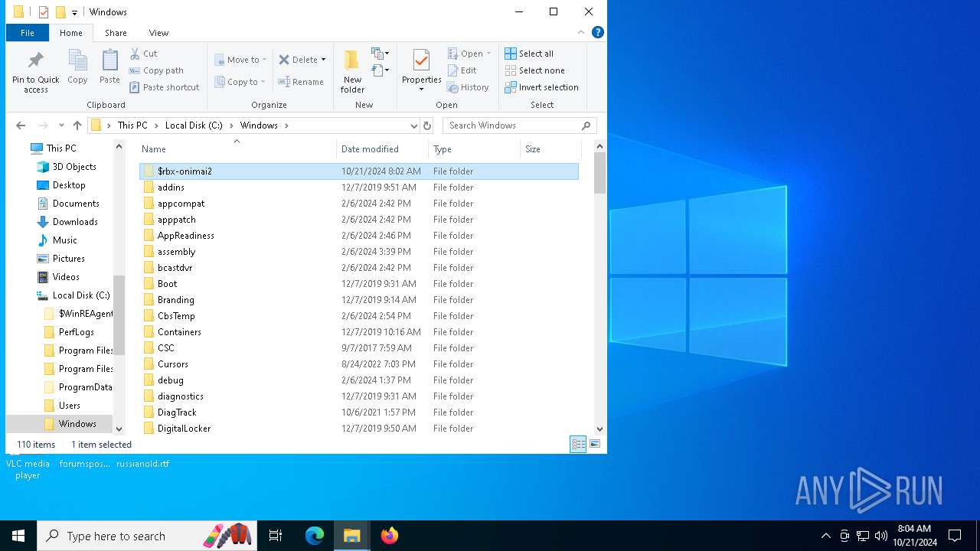Expand address bar history dropdown
The image size is (980, 551).
click(413, 126)
